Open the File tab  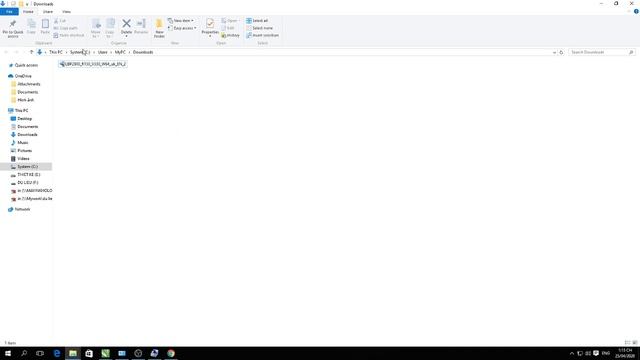[x=9, y=12]
